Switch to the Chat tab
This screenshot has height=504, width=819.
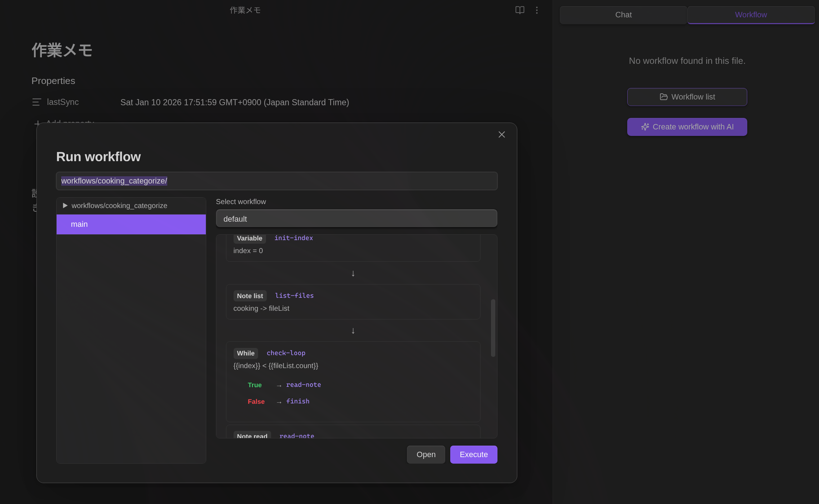623,15
